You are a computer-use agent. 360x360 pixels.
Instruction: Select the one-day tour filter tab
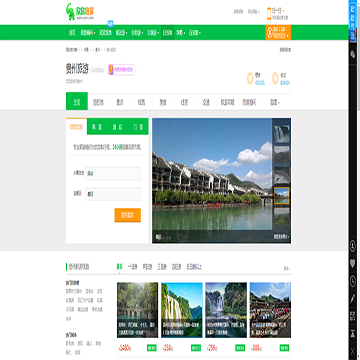[132, 267]
